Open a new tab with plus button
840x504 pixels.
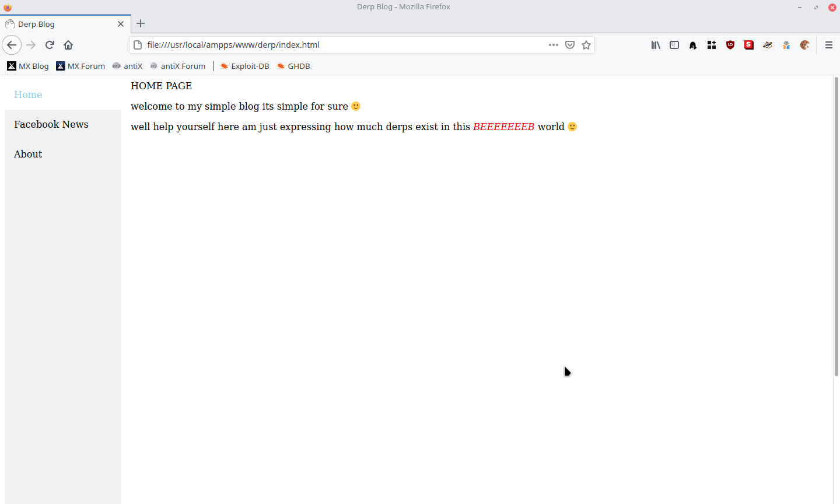click(141, 24)
